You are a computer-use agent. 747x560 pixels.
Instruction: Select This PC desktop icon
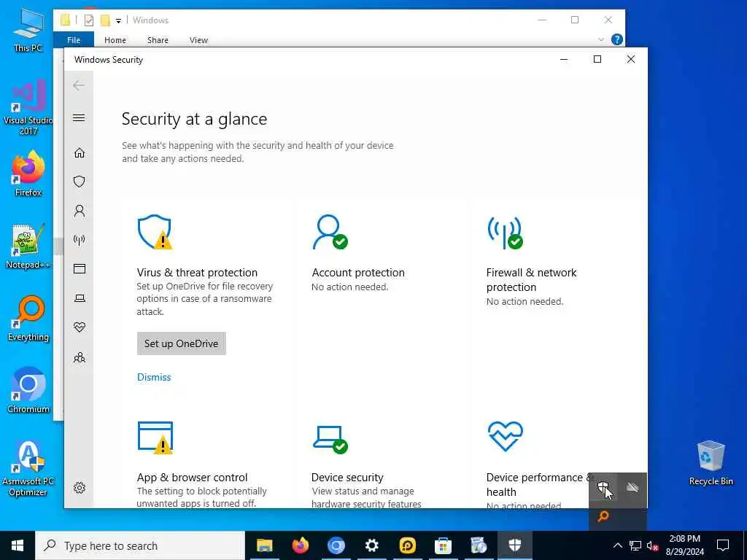click(x=28, y=29)
